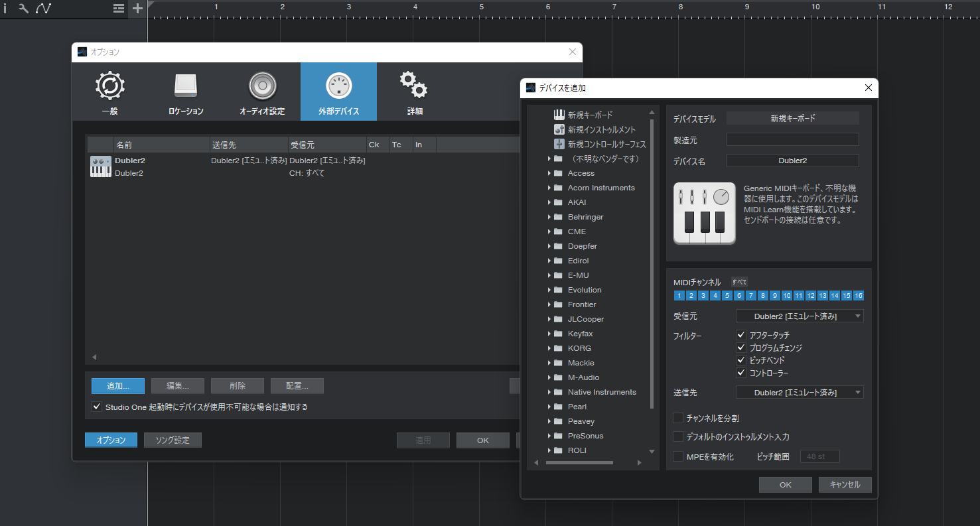The width and height of the screenshot is (980, 526).
Task: Click OK in the Options window
Action: (x=483, y=440)
